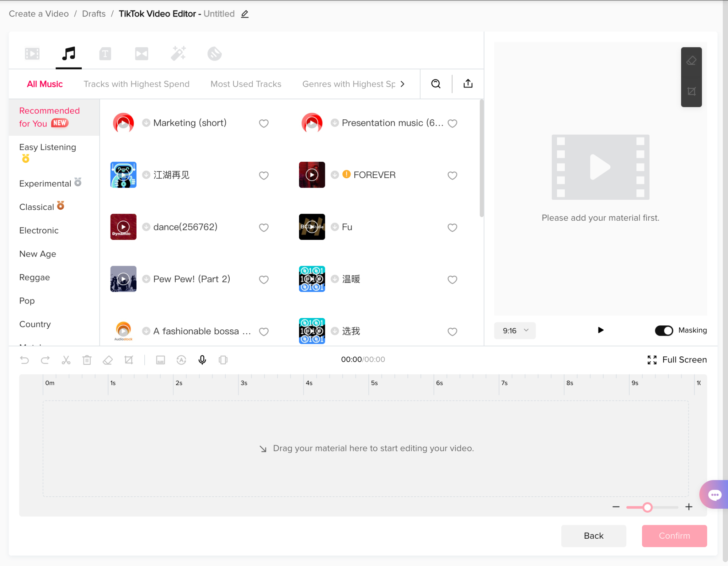Click the timeline zoom slider handle
Screen dimensions: 728x566
point(647,507)
